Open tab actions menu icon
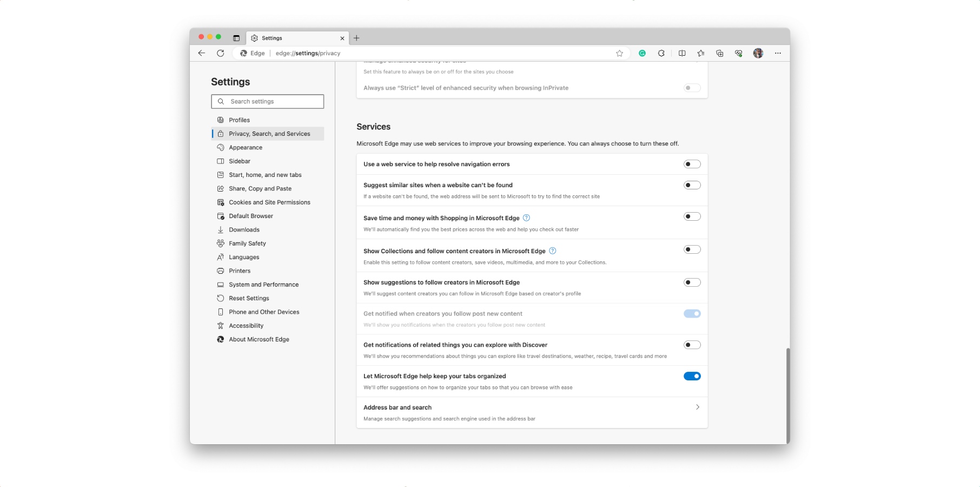This screenshot has height=487, width=980. click(236, 38)
